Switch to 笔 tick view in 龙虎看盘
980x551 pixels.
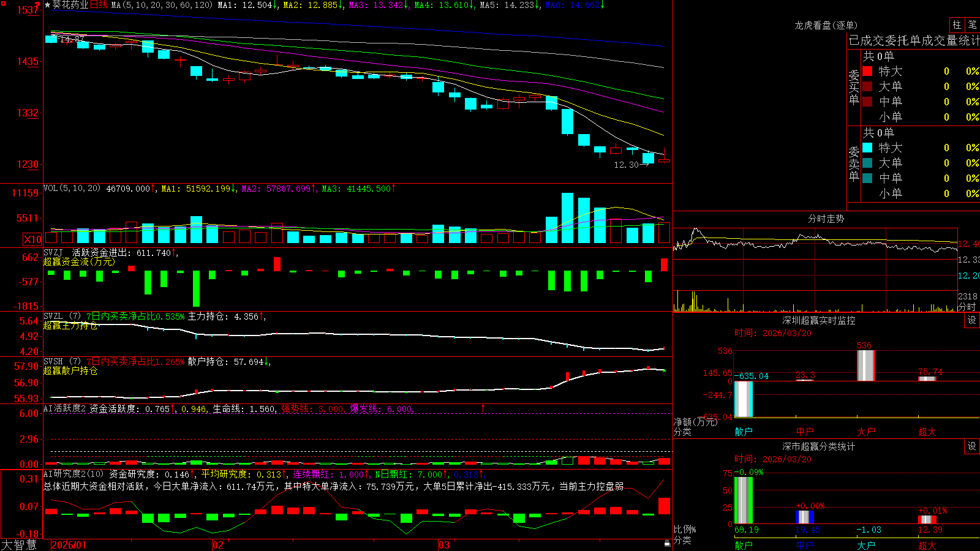click(972, 24)
